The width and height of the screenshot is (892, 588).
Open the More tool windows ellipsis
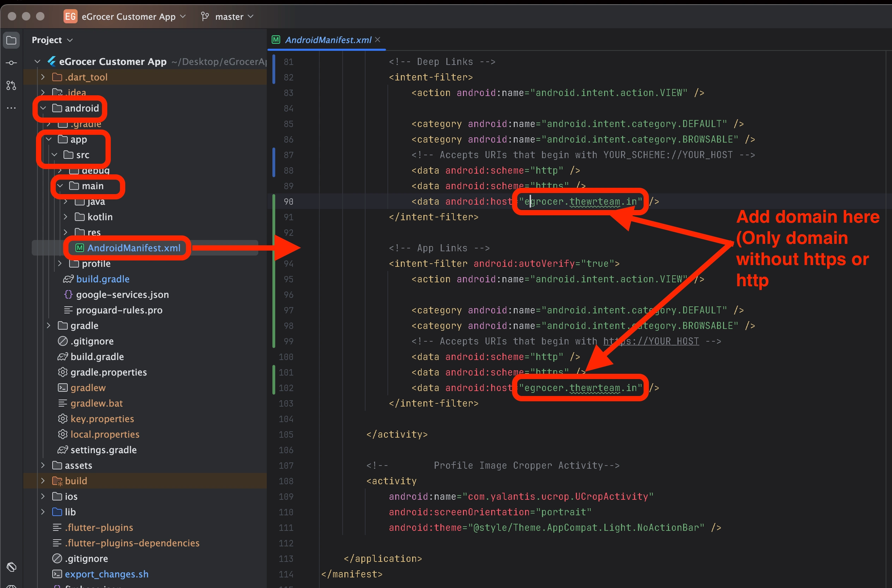[11, 108]
